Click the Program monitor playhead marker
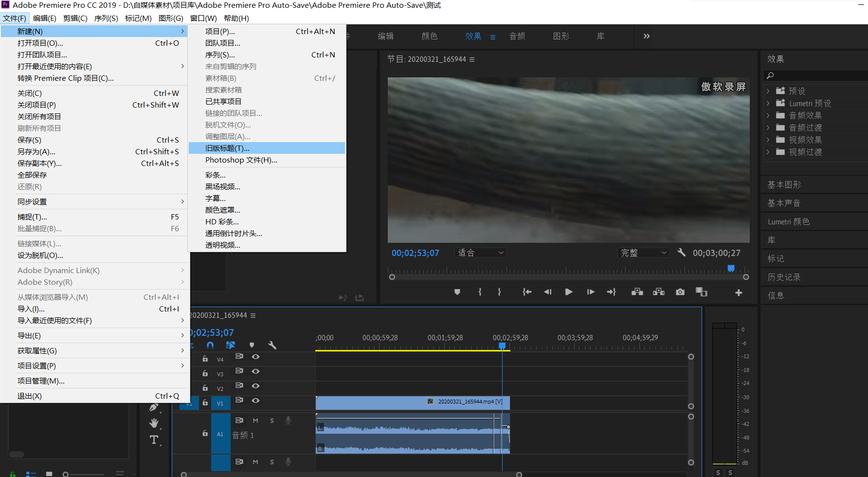The width and height of the screenshot is (868, 477). tap(731, 269)
